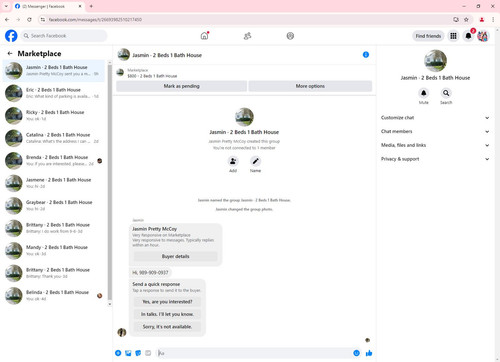
Task: Expand Customize chat section
Action: 435,118
